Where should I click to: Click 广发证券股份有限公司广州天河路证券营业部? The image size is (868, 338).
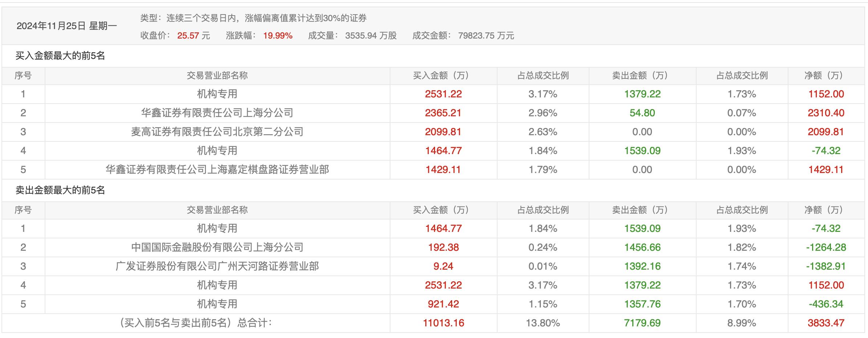217,266
